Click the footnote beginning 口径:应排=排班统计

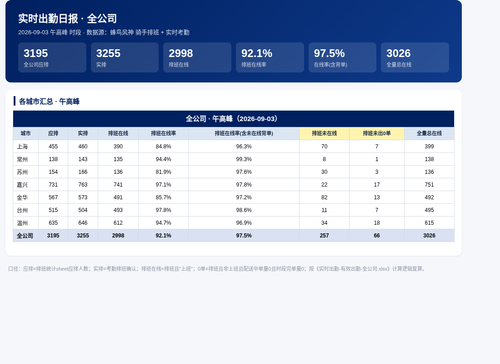coord(217,269)
